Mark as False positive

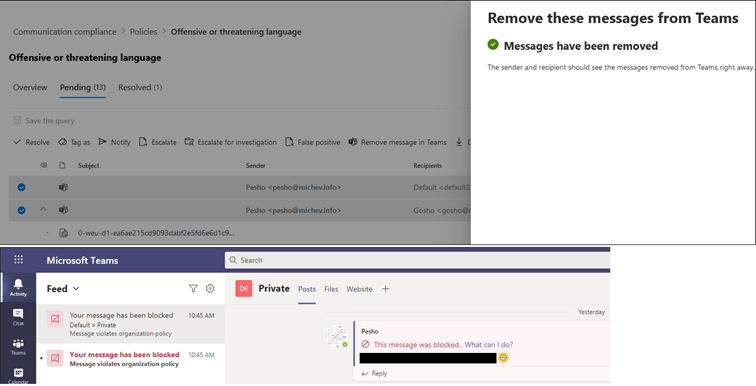312,142
